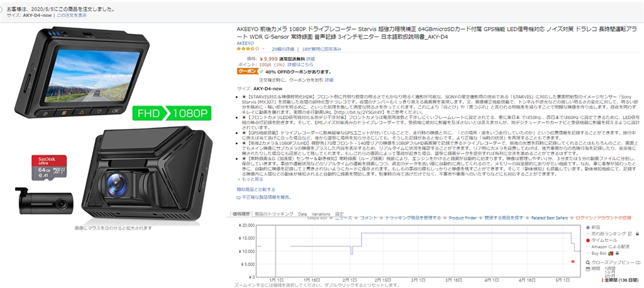
Task: Open 詳細 link beside 通常配送無料
Action: pyautogui.click(x=311, y=59)
